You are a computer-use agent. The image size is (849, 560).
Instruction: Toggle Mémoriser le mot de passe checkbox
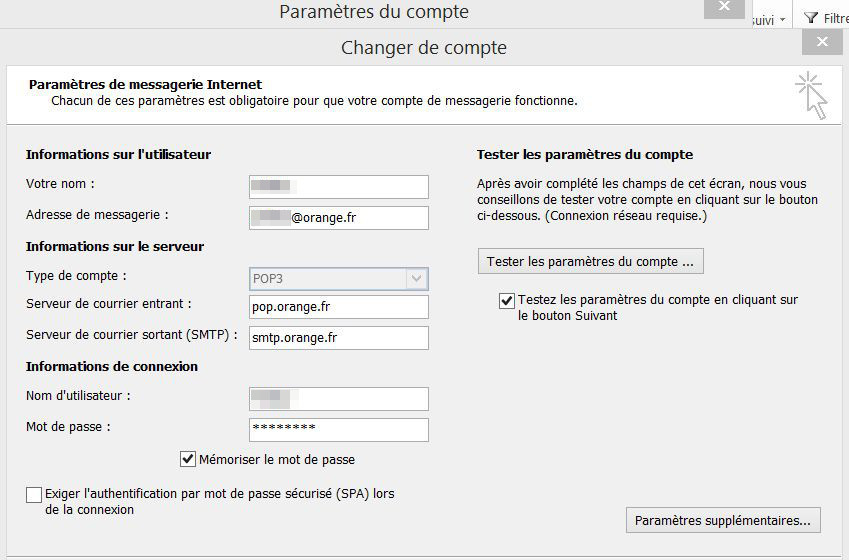(x=188, y=460)
